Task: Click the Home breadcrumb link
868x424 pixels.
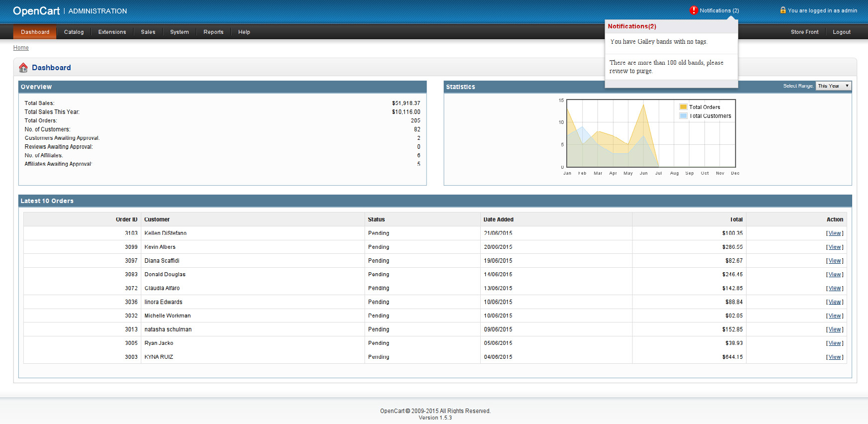Action: tap(21, 48)
